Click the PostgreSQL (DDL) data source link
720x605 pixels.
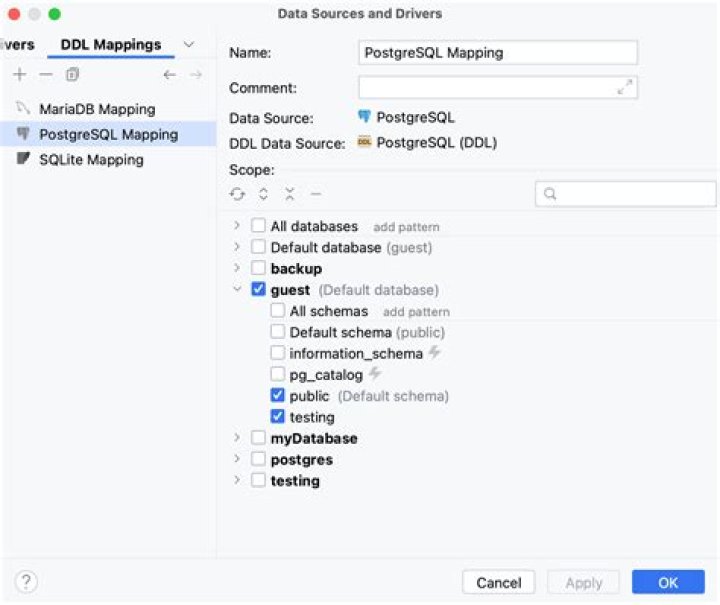point(437,143)
